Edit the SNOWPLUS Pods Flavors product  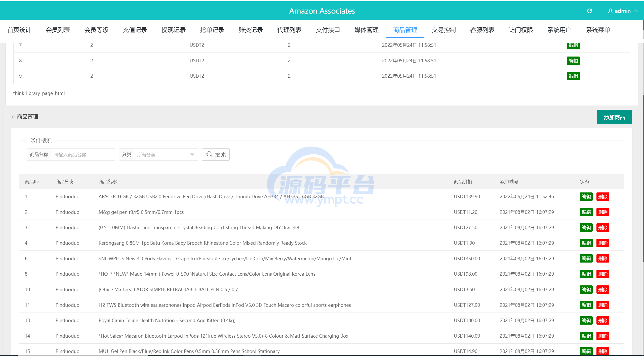[x=586, y=259]
